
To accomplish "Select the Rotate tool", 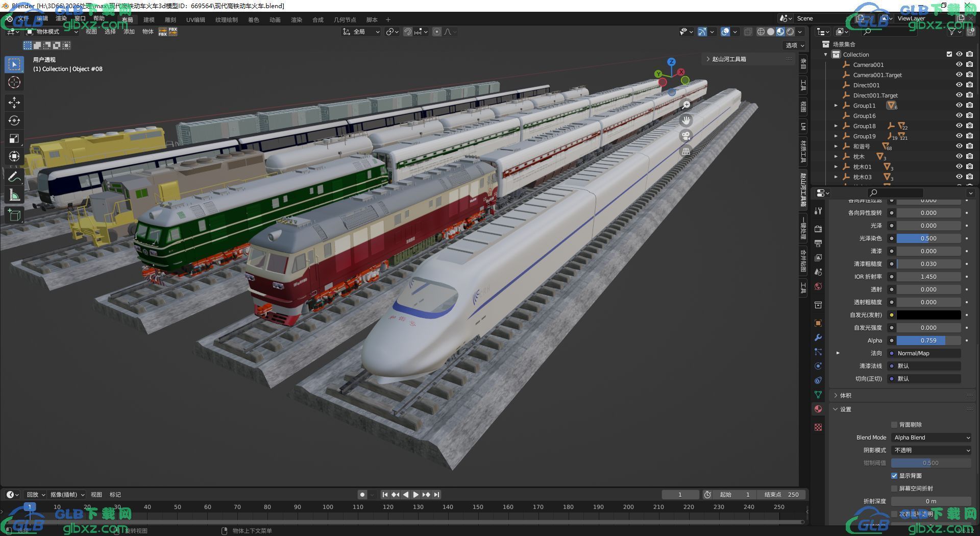I will [x=14, y=120].
